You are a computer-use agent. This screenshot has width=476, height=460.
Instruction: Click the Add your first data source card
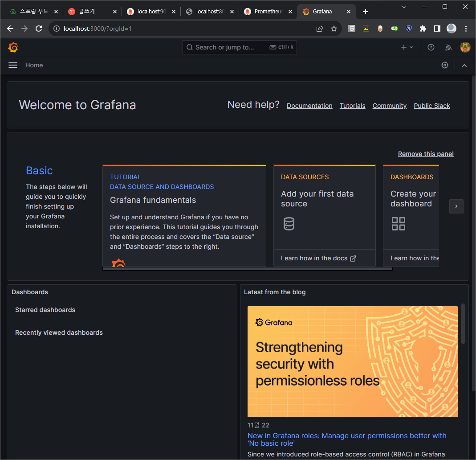324,216
